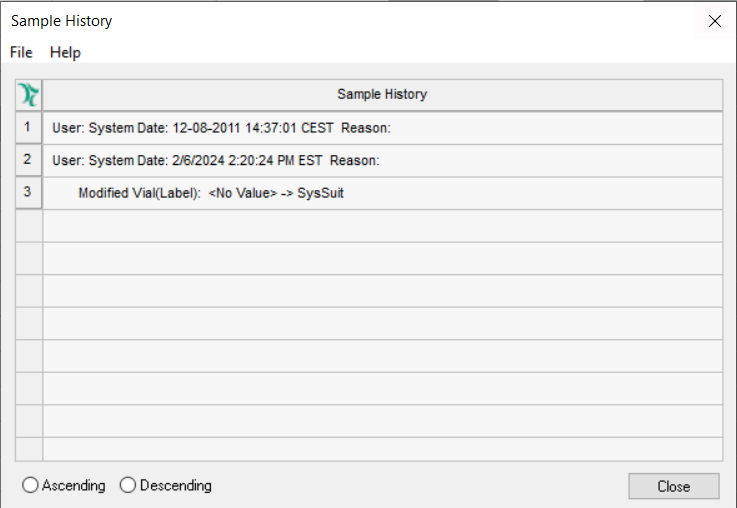Click the Descending label text
737x508 pixels.
click(x=176, y=486)
